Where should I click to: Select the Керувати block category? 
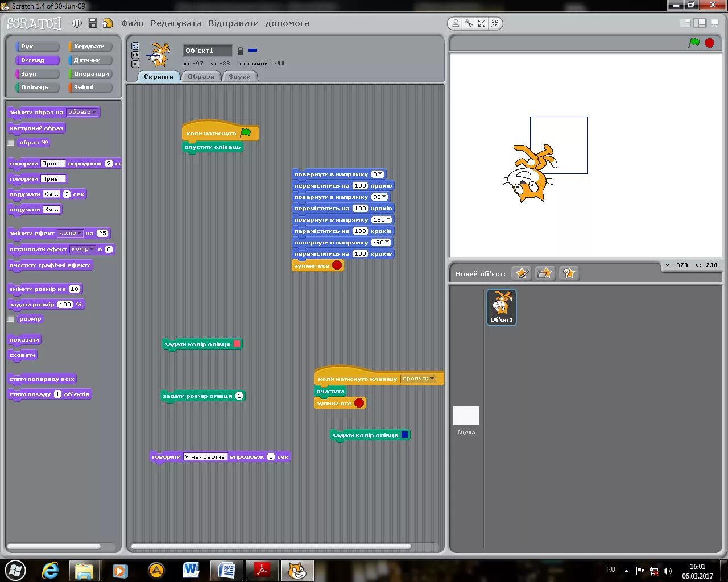[90, 47]
